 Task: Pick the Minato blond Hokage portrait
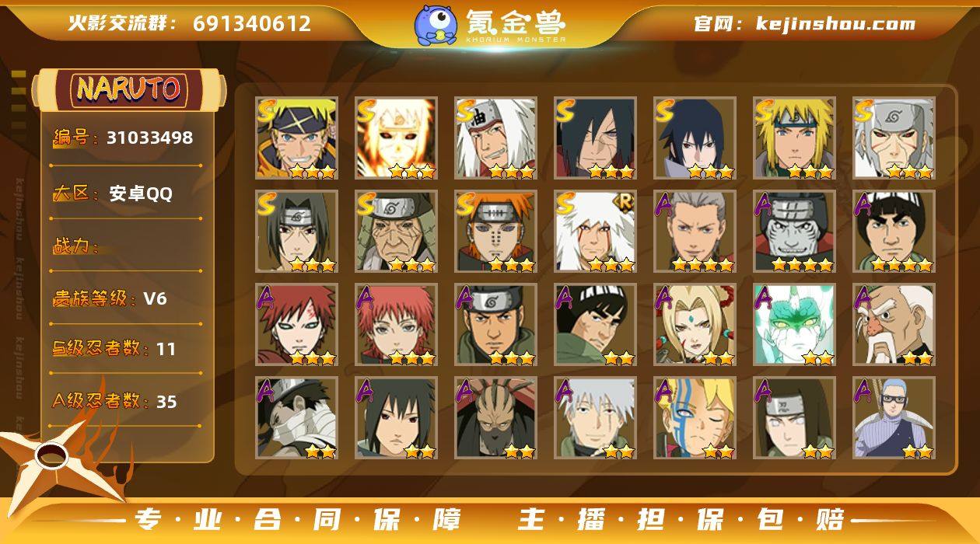(x=794, y=138)
